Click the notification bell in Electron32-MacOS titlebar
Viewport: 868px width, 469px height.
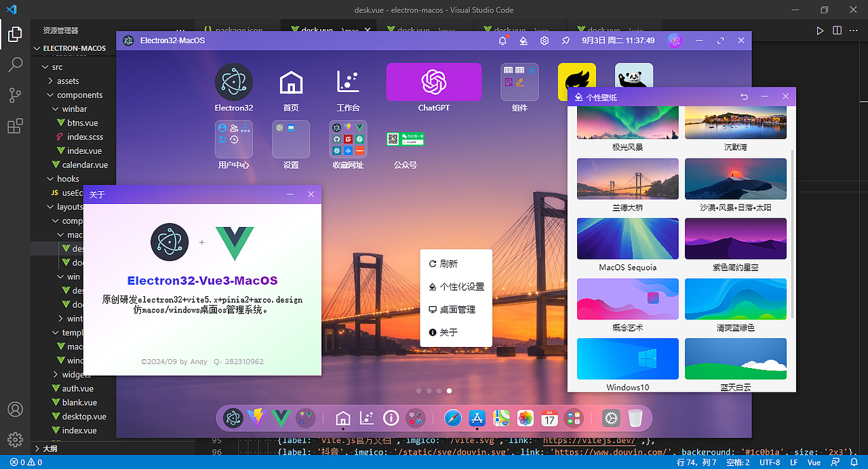502,41
